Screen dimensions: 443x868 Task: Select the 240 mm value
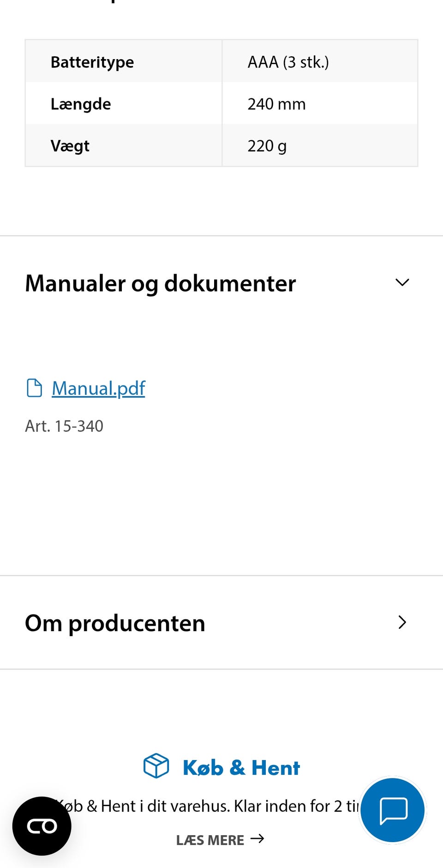coord(276,104)
